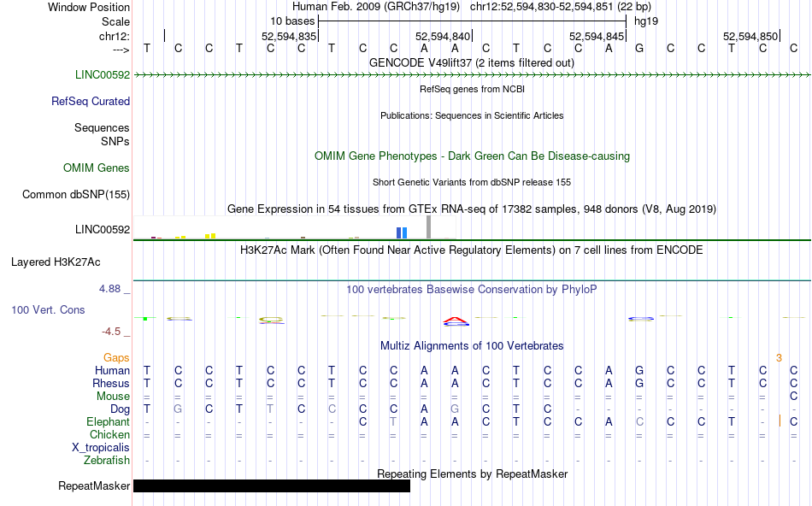Click the H3K27Ac Mark track title
This screenshot has width=812, height=506.
tap(472, 250)
